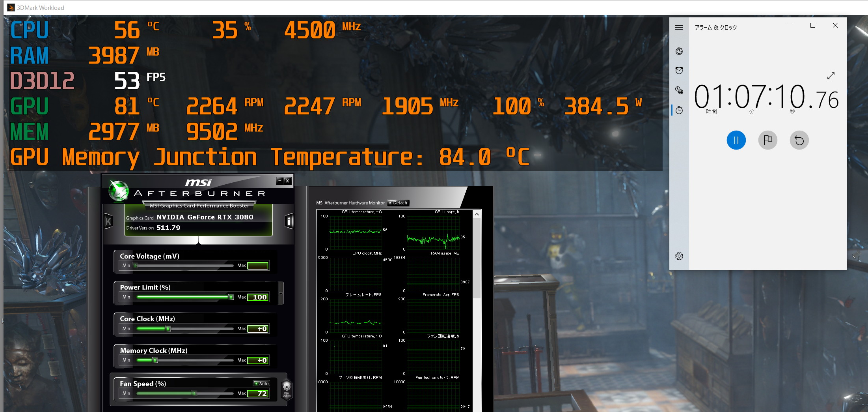Click the Framerate Avg graph in monitor
This screenshot has height=412, width=868.
pos(433,316)
